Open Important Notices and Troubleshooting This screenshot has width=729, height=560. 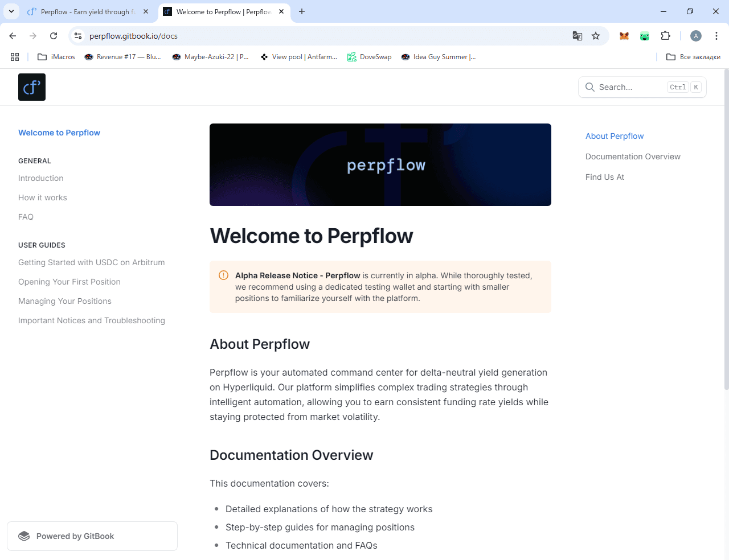point(92,320)
